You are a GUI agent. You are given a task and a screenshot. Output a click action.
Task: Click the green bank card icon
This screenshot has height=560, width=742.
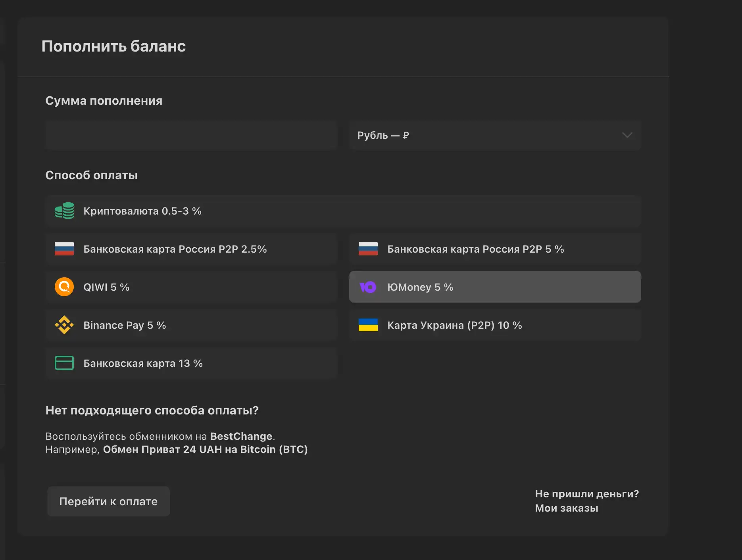(64, 363)
